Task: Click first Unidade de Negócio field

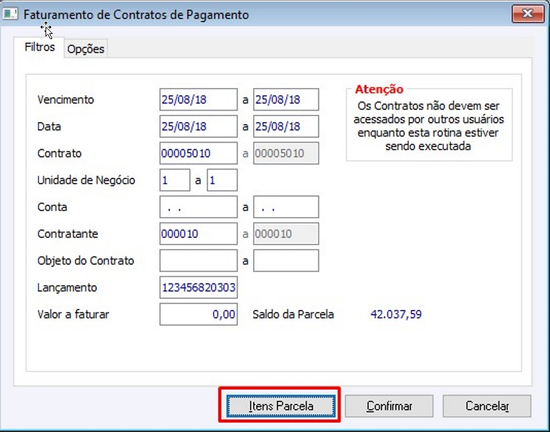Action: pyautogui.click(x=175, y=180)
